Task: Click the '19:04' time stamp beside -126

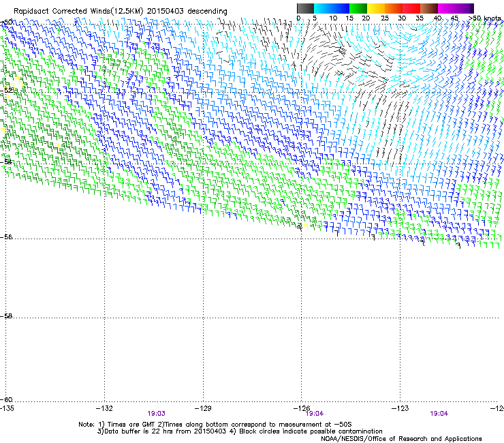Action: (x=315, y=414)
